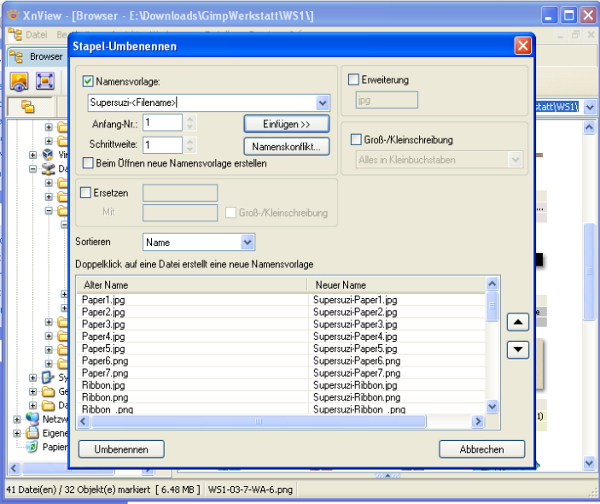Increase the Anfang-Nr. spinner value

click(191, 117)
